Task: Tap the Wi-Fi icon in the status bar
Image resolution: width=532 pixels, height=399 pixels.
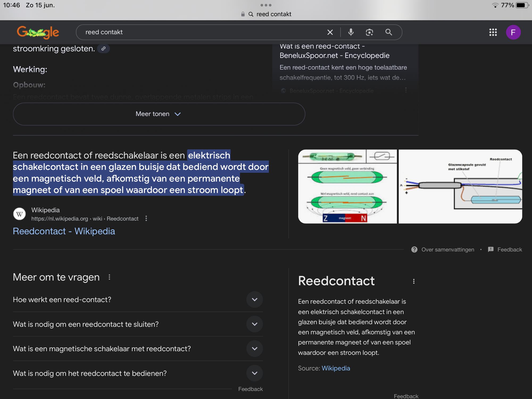Action: tap(495, 5)
